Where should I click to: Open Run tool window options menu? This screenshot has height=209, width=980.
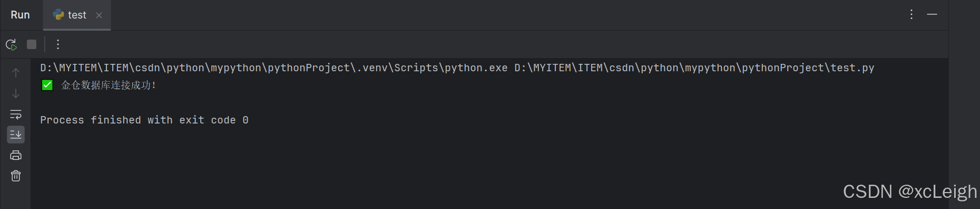912,14
